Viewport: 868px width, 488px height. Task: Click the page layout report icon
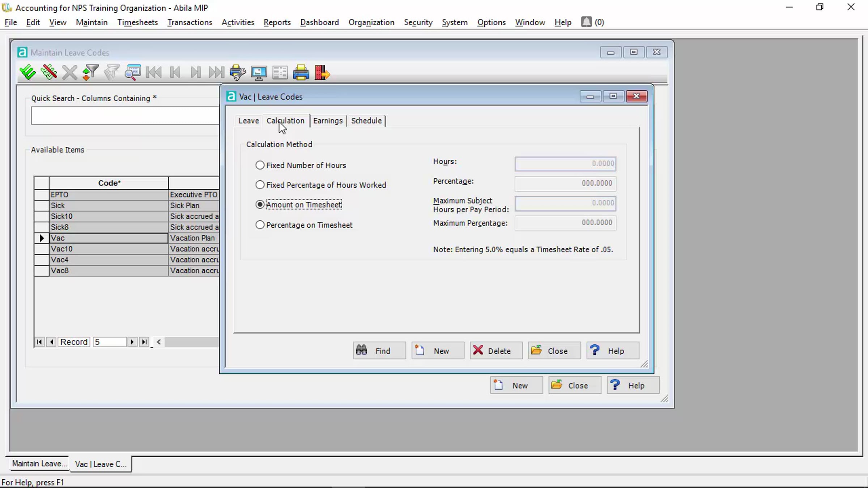point(280,73)
